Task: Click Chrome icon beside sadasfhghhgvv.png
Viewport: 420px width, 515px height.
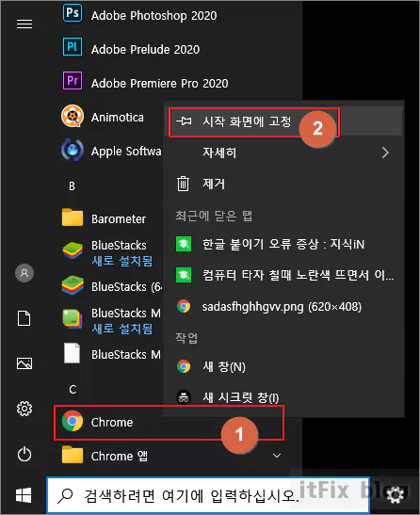Action: (x=184, y=306)
